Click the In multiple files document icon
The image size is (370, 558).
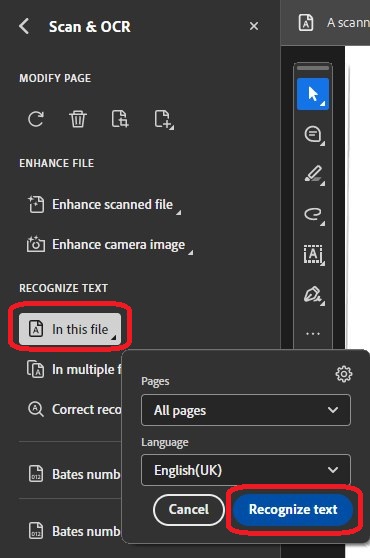[36, 369]
